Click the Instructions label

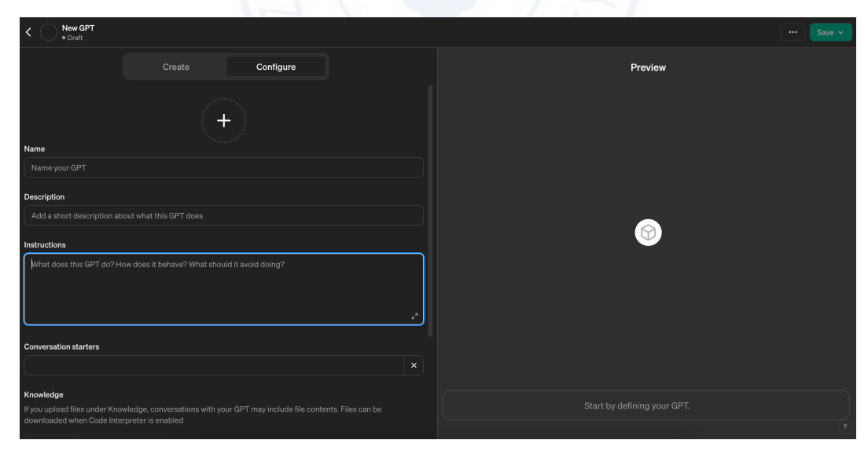click(45, 244)
